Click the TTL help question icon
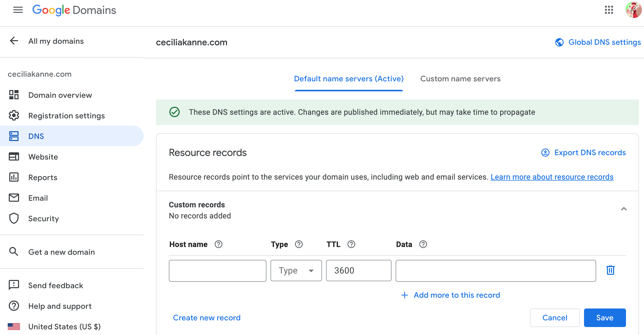The height and width of the screenshot is (335, 644). point(351,244)
